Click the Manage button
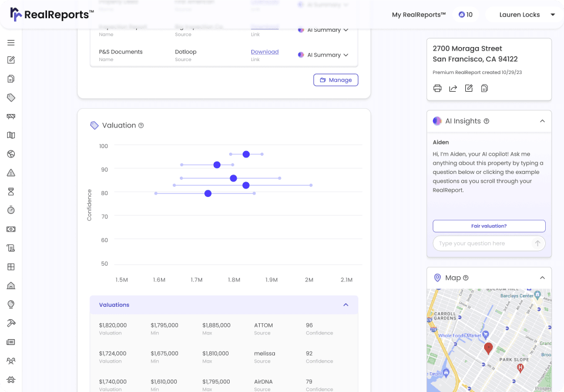564x392 pixels. 335,79
